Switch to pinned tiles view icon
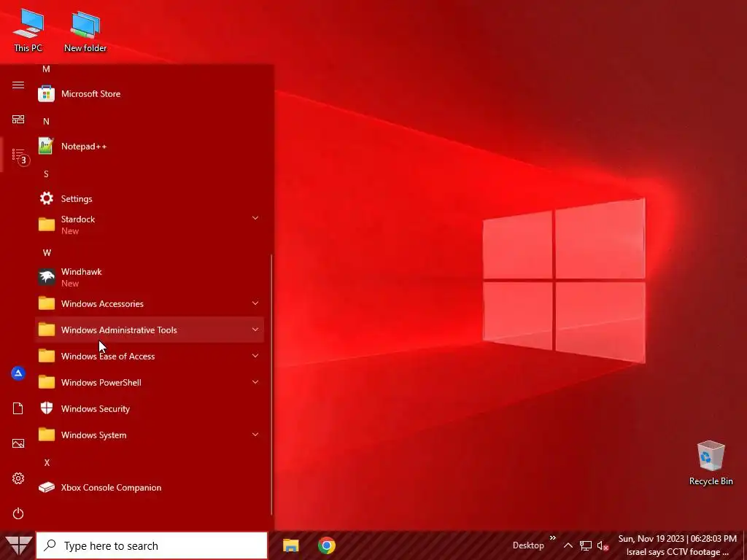Viewport: 747px width, 560px height. point(18,119)
